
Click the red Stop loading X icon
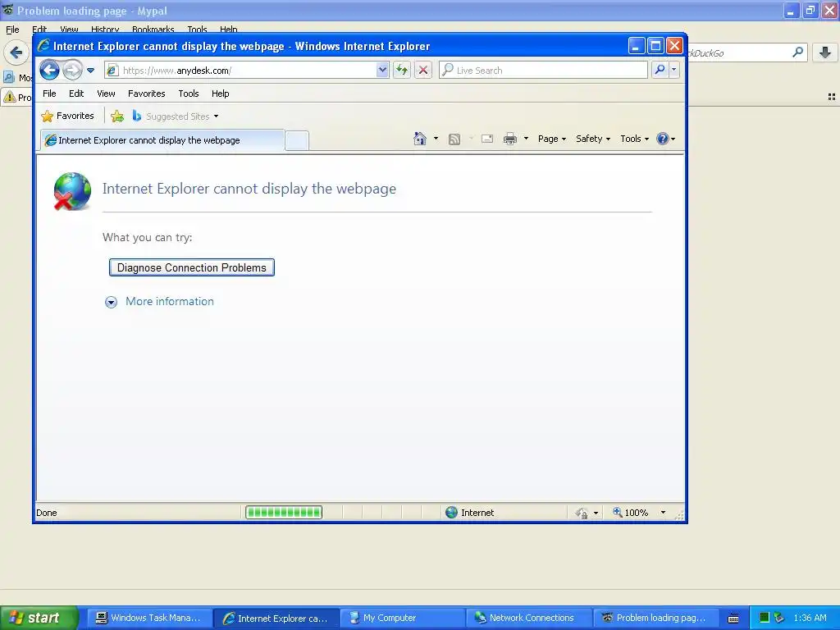pos(423,71)
